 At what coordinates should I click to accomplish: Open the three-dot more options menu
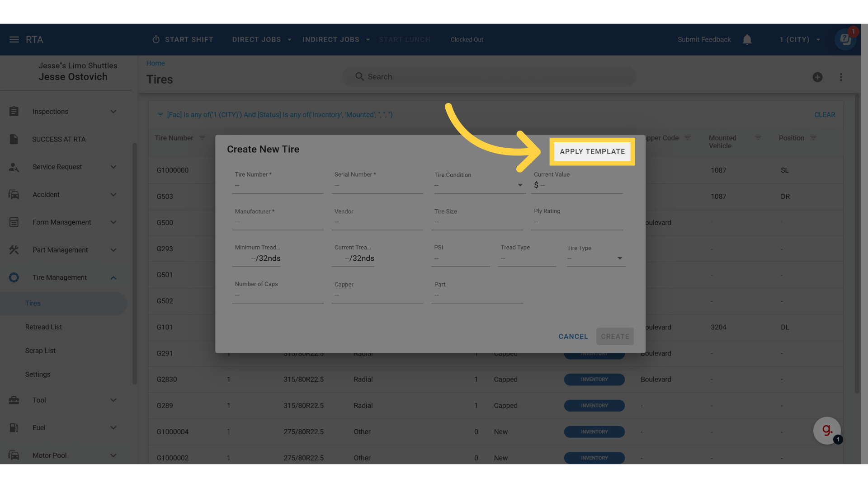841,77
